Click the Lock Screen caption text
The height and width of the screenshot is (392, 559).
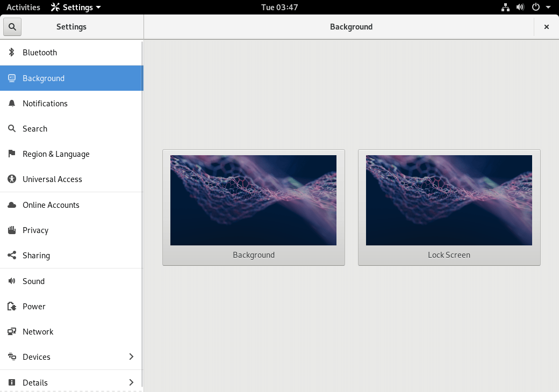coord(449,255)
